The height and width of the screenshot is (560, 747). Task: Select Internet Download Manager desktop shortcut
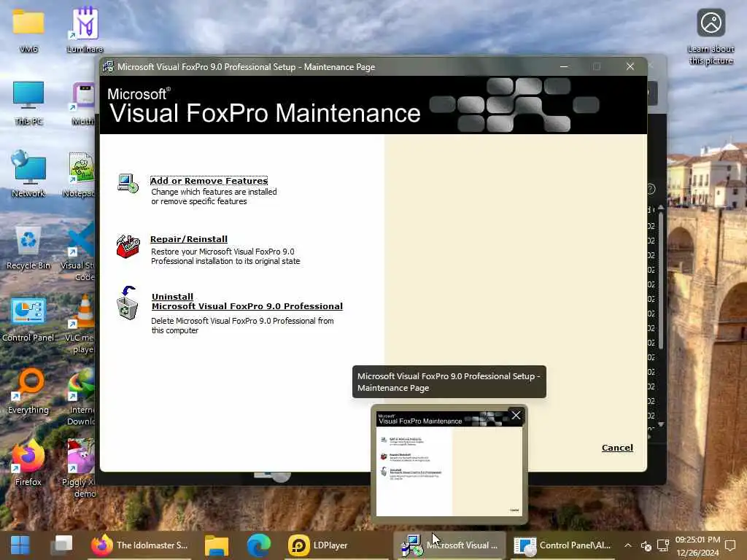pyautogui.click(x=81, y=397)
